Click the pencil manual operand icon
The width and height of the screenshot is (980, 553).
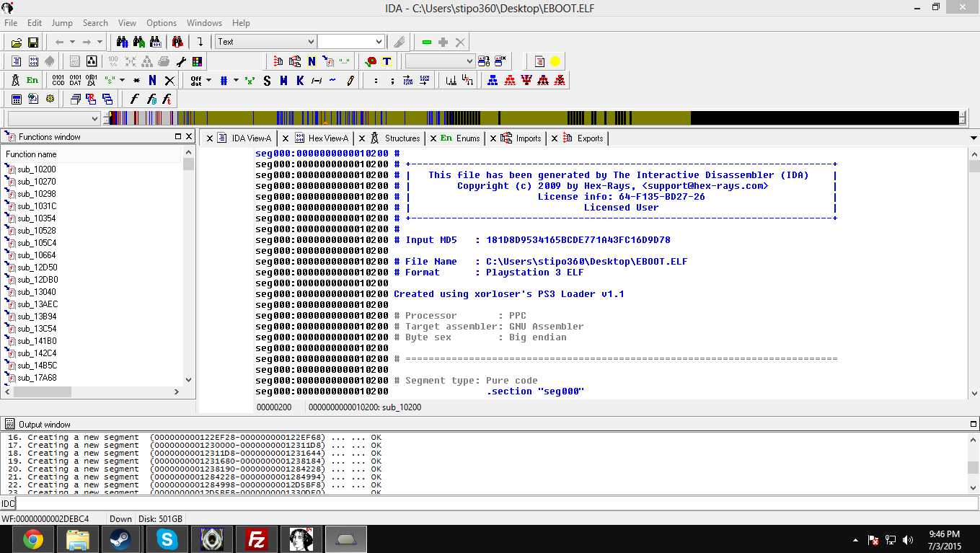[350, 80]
